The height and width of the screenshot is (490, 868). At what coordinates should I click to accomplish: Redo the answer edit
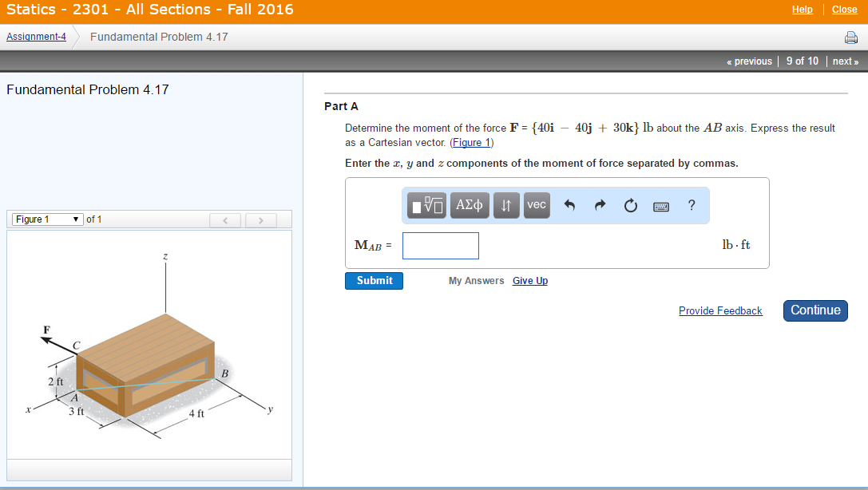click(600, 206)
